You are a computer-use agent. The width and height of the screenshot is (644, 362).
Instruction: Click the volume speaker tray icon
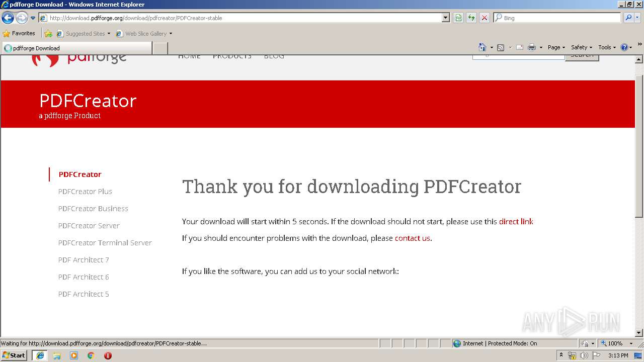pyautogui.click(x=584, y=355)
